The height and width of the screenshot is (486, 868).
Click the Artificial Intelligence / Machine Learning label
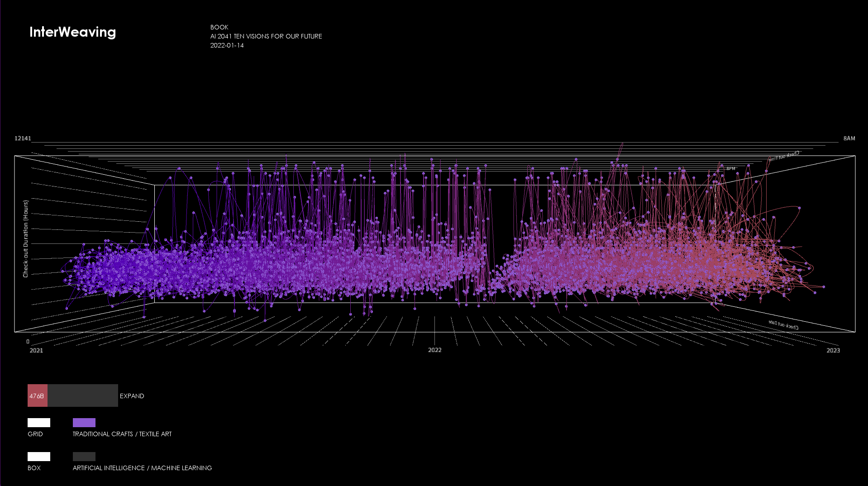(142, 468)
